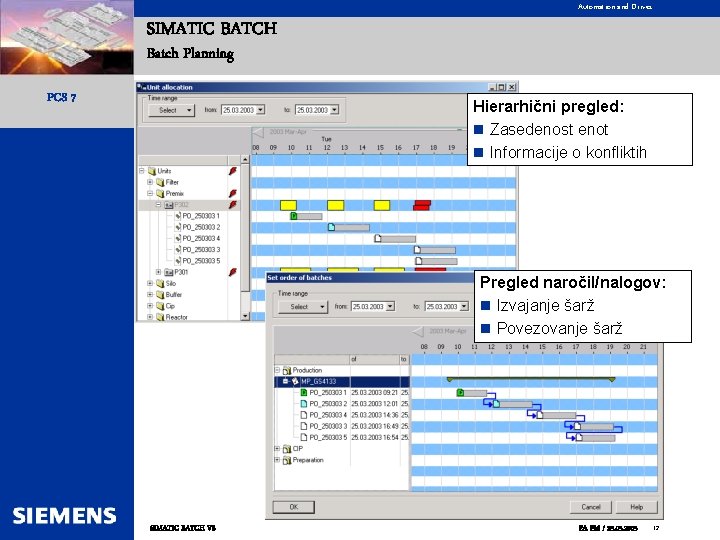Click the previous-period arrow in batch order timeline
720x540 pixels.
click(418, 331)
